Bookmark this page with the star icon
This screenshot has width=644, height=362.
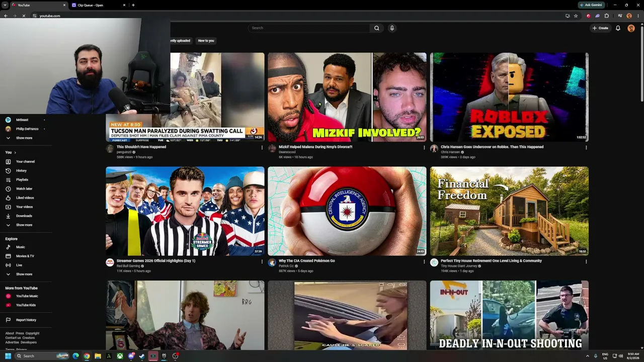576,16
